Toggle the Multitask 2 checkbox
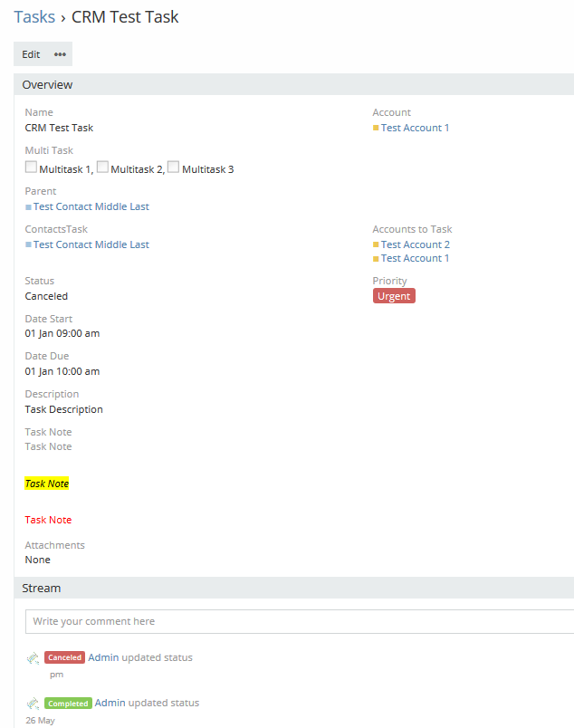574x728 pixels. (102, 168)
